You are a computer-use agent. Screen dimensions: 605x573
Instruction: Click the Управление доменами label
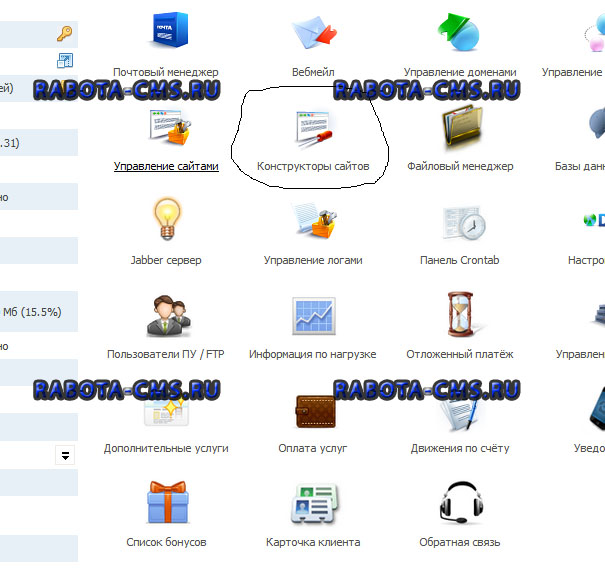tap(460, 72)
